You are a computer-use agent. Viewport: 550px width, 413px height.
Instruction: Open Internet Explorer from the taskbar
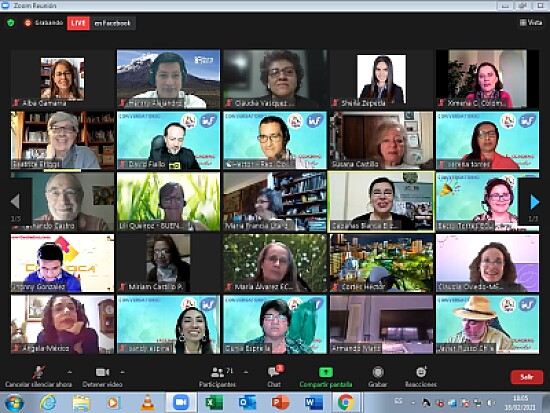click(x=48, y=402)
